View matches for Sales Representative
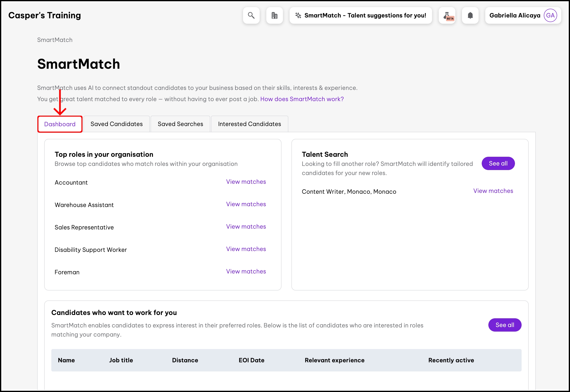This screenshot has height=392, width=570. click(246, 227)
